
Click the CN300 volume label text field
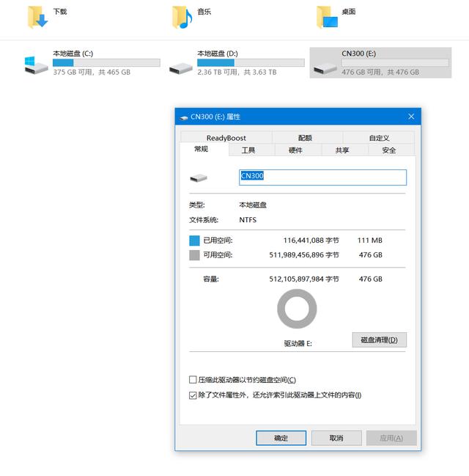pos(322,177)
